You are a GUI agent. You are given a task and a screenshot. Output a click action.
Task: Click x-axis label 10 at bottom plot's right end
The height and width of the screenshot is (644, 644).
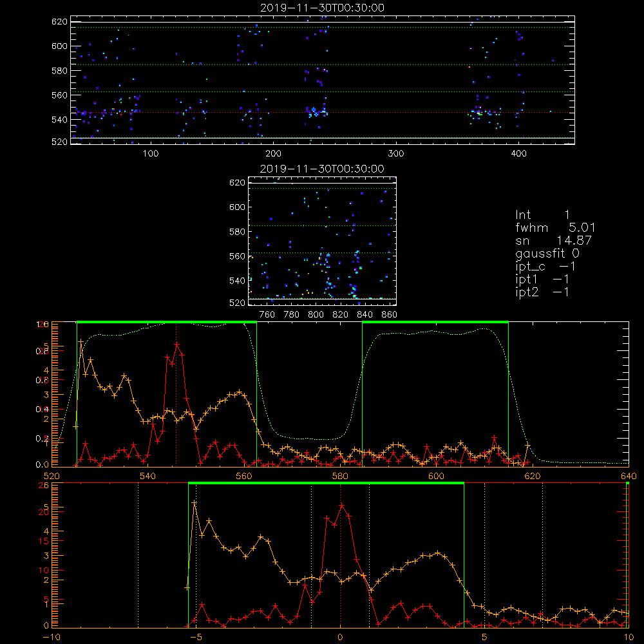pos(629,637)
